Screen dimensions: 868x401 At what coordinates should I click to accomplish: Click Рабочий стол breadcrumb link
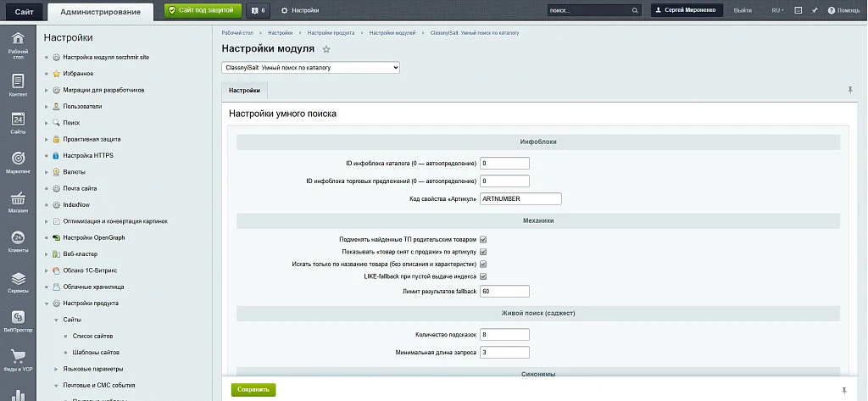coord(237,33)
